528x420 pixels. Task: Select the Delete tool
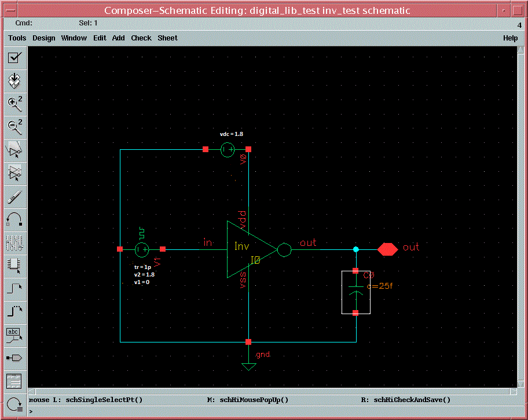(15, 196)
